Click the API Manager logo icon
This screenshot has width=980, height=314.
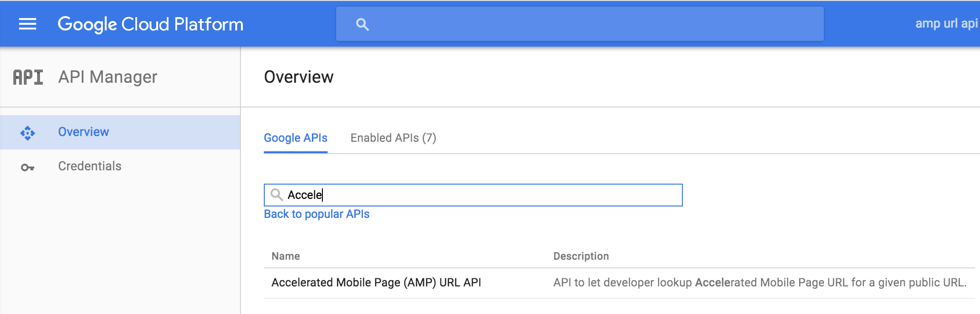tap(28, 77)
